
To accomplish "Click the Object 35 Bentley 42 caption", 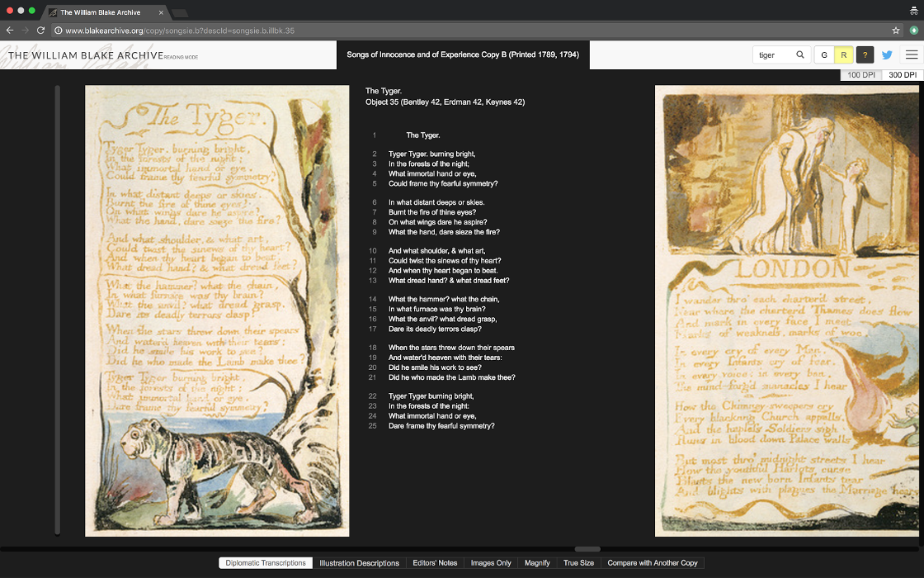I will click(445, 102).
